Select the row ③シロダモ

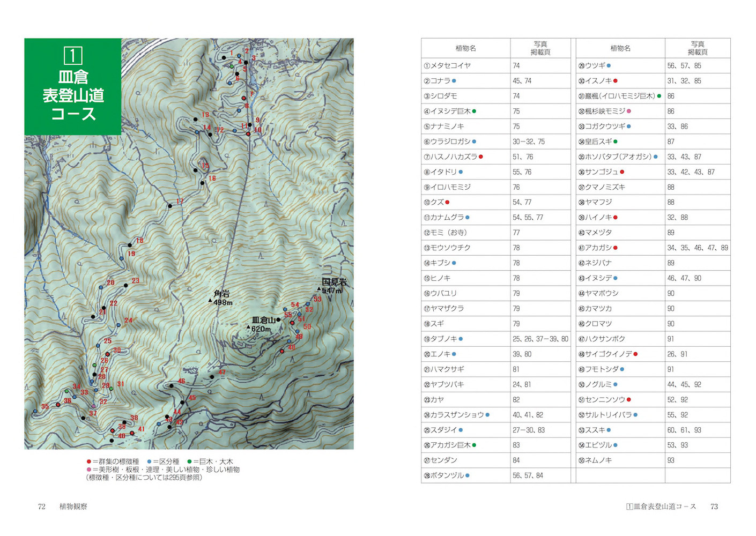click(x=496, y=96)
